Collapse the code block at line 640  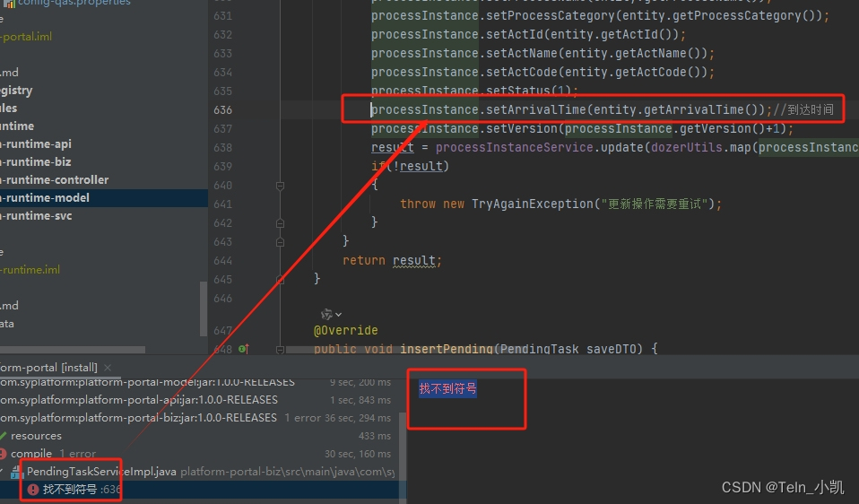[280, 186]
